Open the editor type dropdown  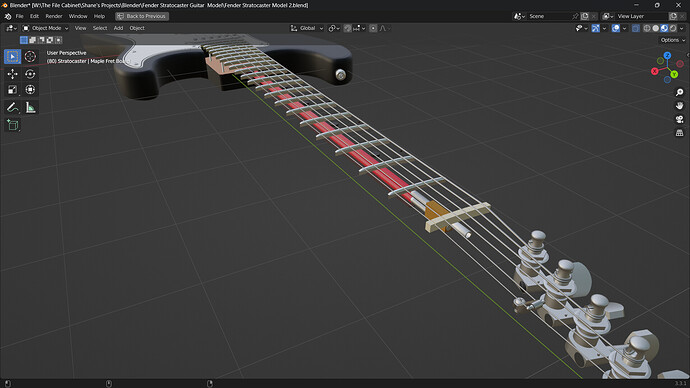pyautogui.click(x=11, y=28)
